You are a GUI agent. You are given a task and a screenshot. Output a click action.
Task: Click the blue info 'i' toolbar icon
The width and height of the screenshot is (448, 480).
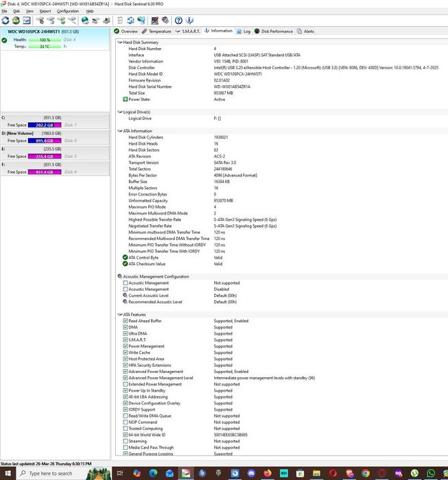pyautogui.click(x=189, y=21)
